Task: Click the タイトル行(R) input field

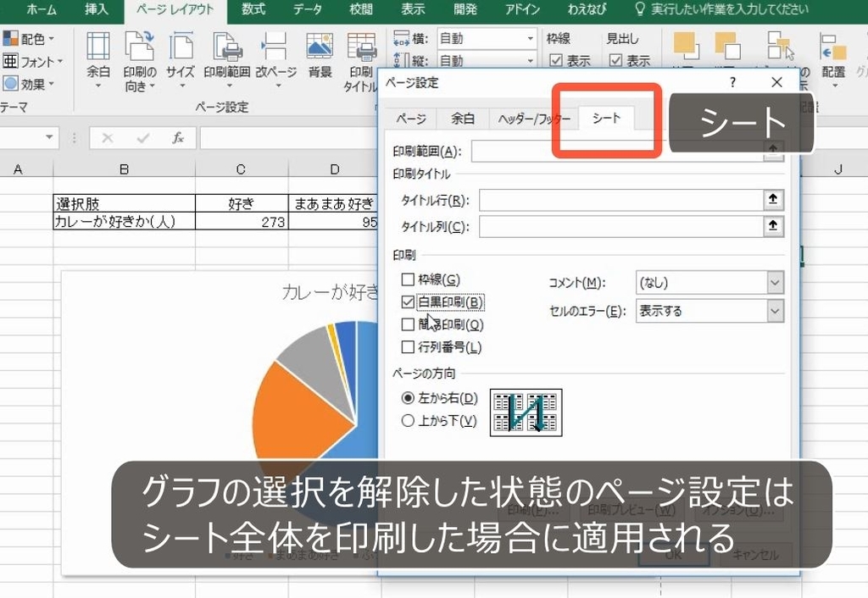Action: point(621,200)
